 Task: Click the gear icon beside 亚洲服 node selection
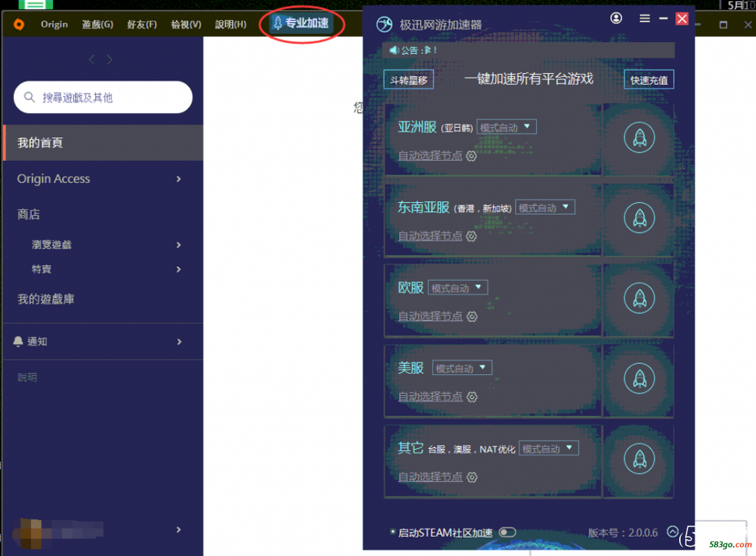coord(472,156)
